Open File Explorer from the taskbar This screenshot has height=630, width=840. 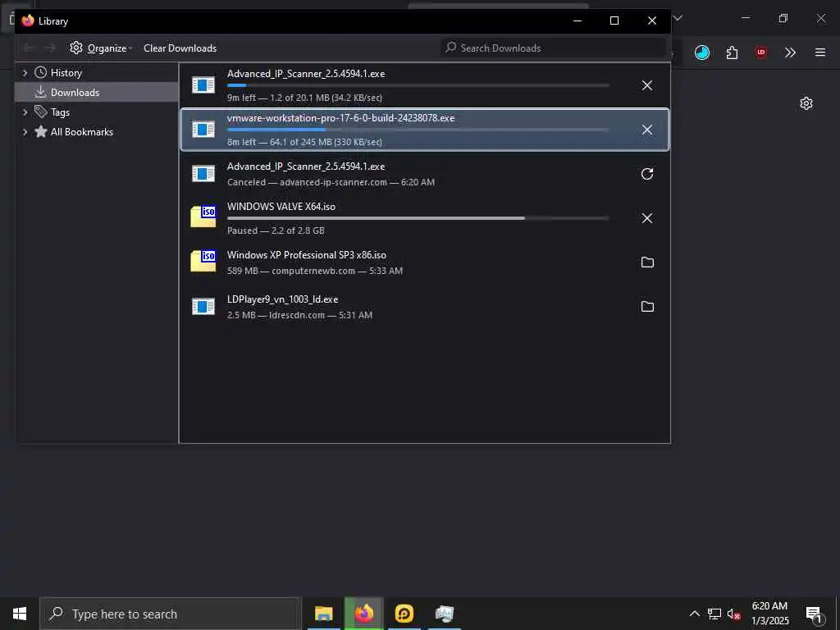(x=323, y=614)
